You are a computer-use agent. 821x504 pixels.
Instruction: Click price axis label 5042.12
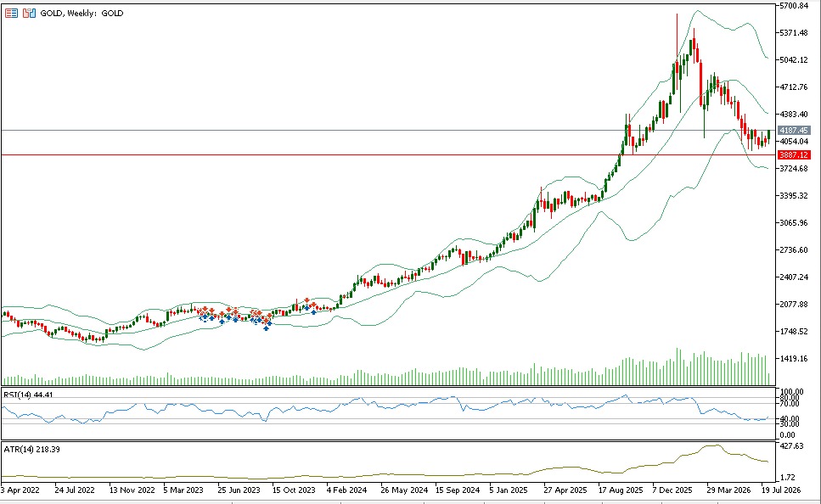794,60
